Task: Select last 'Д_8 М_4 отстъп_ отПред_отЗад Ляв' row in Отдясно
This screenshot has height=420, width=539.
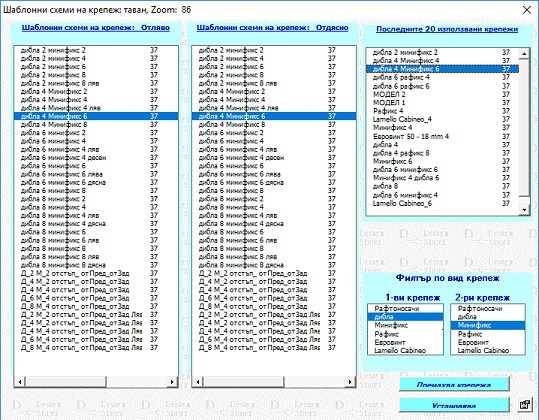Action: 274,347
